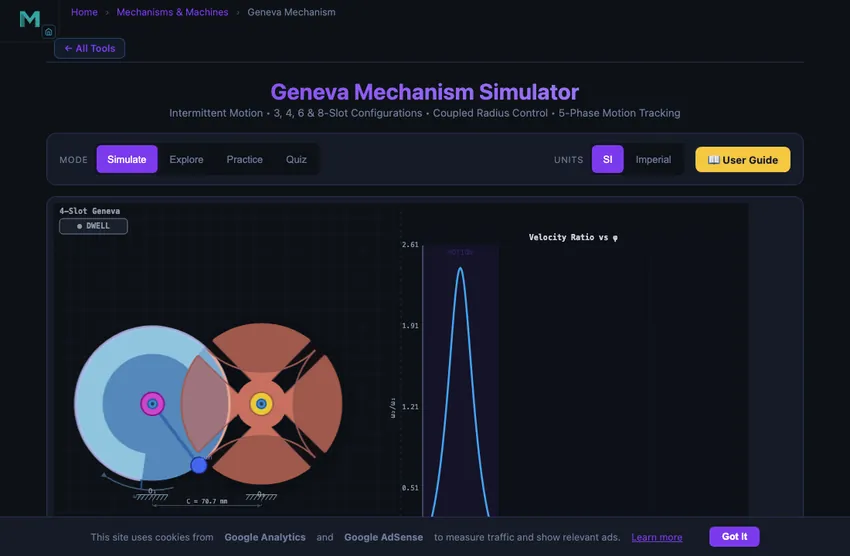Follow the Home breadcrumb link
Viewport: 850px width, 556px height.
point(84,12)
